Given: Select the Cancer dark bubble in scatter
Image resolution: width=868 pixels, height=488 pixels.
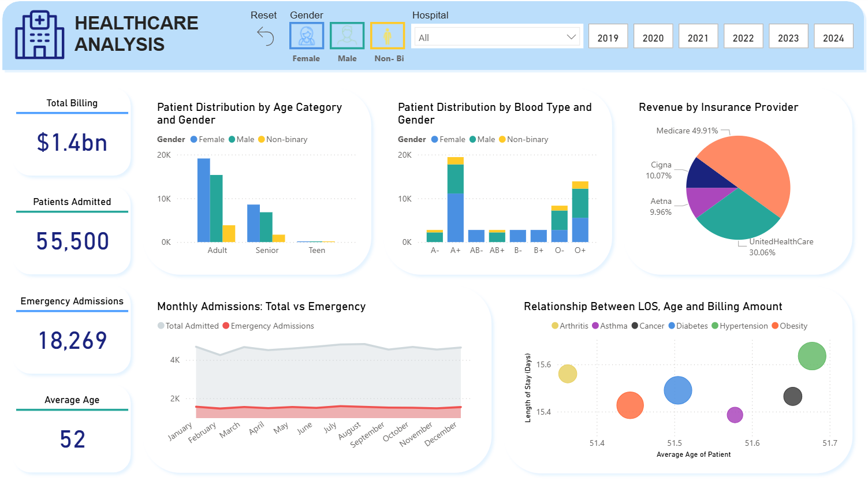Looking at the screenshot, I should [792, 396].
